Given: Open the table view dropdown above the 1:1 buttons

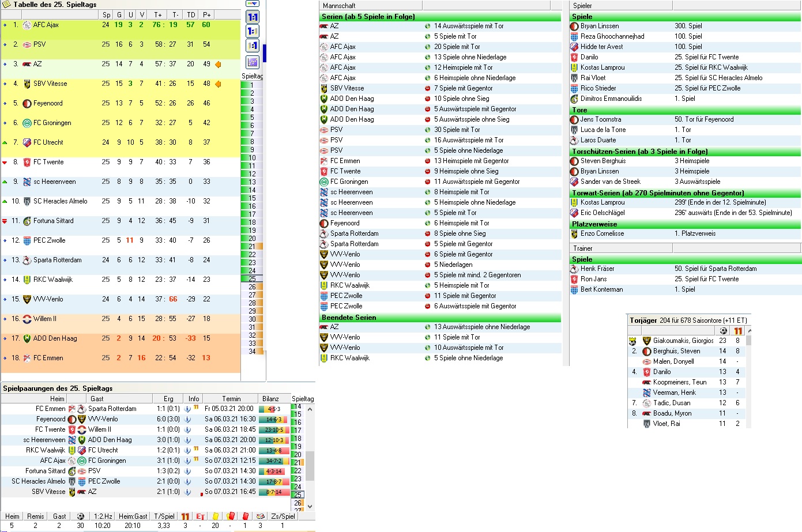Looking at the screenshot, I should pos(253,3).
